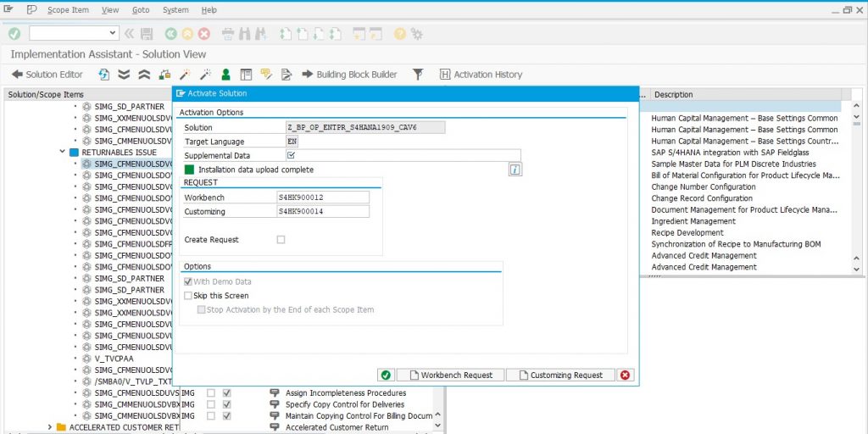
Task: Click the Print icon
Action: [x=228, y=34]
